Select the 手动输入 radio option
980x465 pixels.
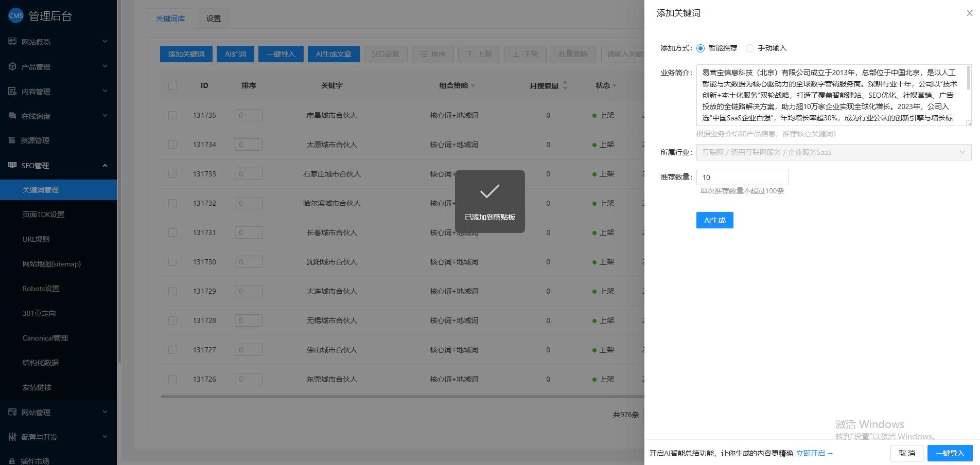tap(750, 48)
